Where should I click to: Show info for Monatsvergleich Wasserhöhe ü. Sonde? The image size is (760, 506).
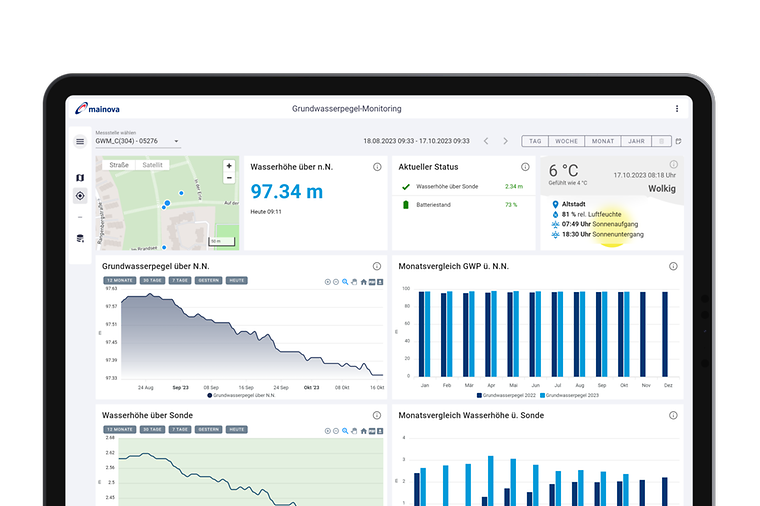pyautogui.click(x=673, y=415)
